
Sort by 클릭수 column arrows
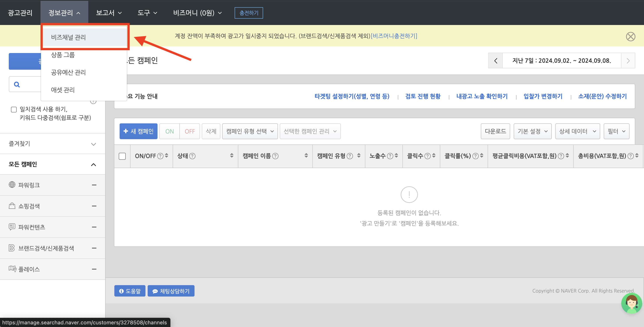[434, 156]
